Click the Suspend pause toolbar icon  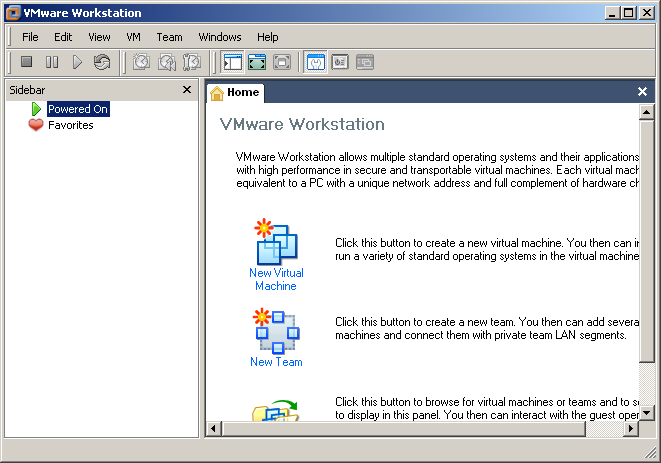click(x=52, y=62)
